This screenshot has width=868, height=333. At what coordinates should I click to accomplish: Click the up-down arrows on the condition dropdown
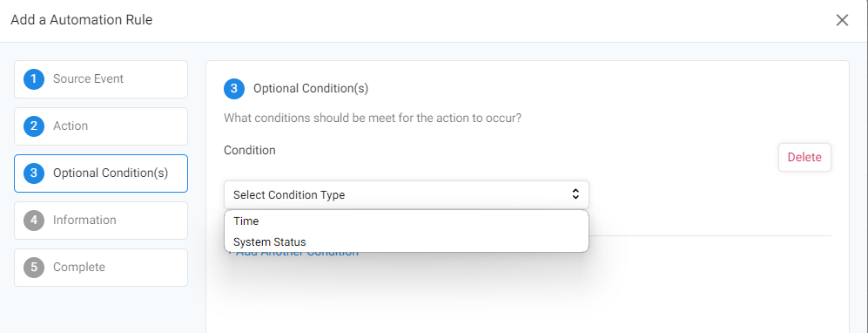coord(575,194)
